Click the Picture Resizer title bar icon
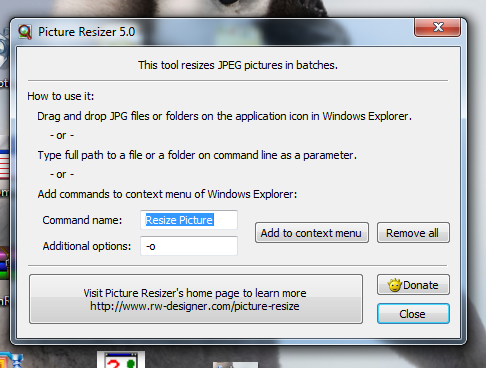Image resolution: width=486 pixels, height=368 pixels. click(25, 32)
